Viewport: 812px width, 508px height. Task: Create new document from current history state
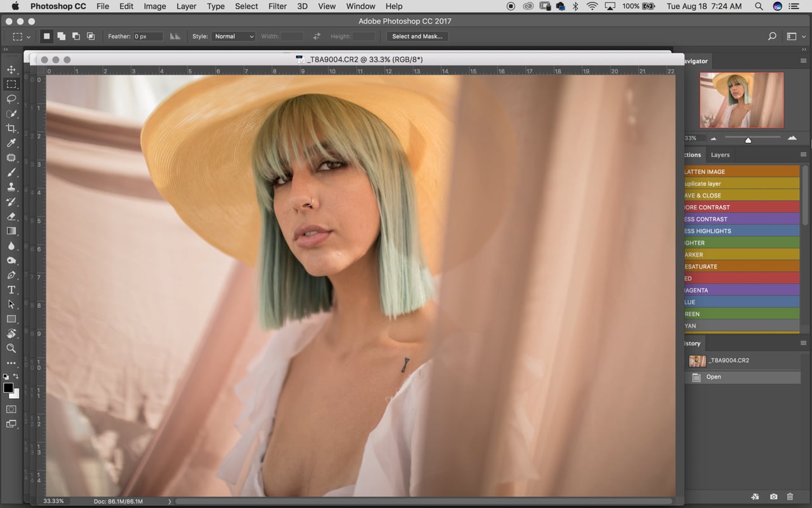click(756, 497)
